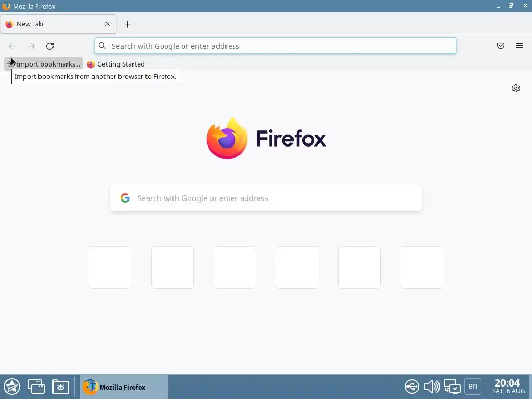The height and width of the screenshot is (399, 532).
Task: Open the volume speaker tray icon
Action: (x=432, y=387)
